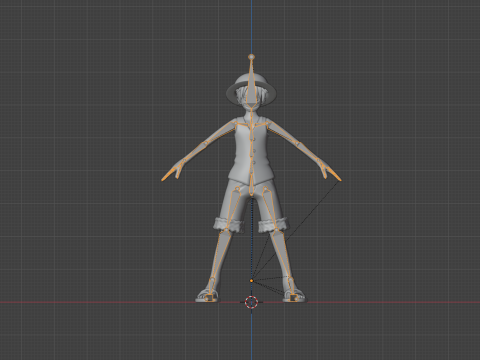Viewport: 480px width, 360px height.
Task: Select the forearm bone on screen-right side
Action: click(x=309, y=152)
